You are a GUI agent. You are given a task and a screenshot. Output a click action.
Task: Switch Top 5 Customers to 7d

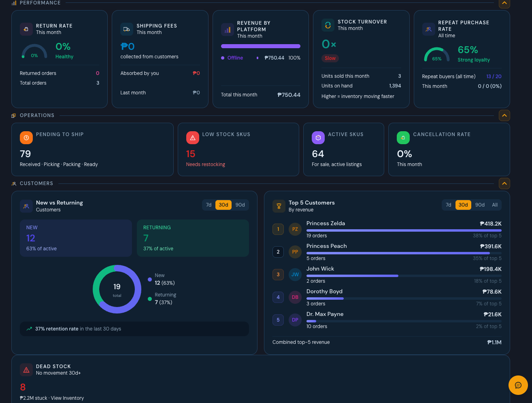[x=449, y=205]
